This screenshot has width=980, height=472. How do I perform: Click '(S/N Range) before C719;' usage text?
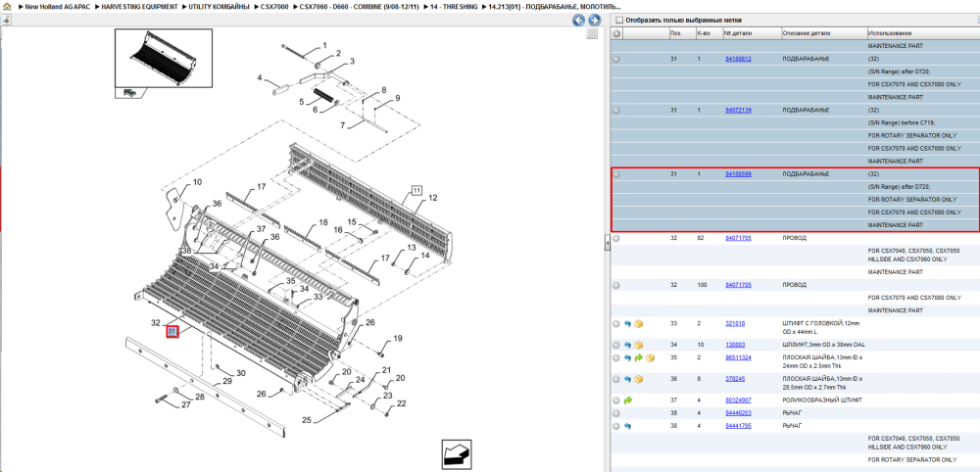(x=902, y=123)
